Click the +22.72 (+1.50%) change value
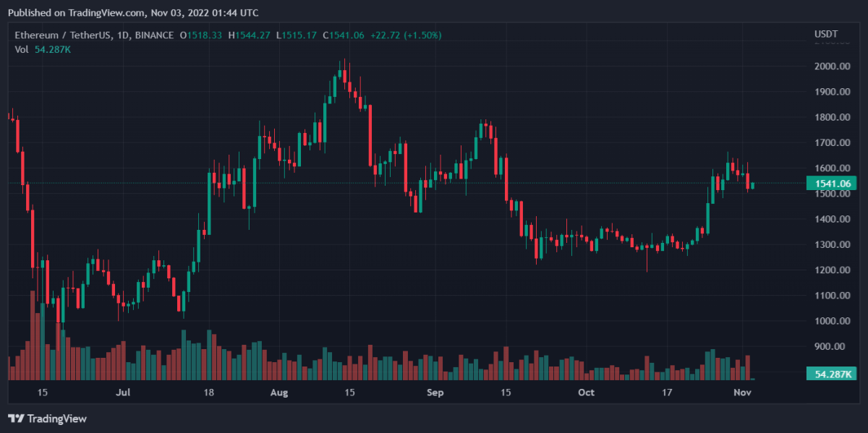Viewport: 868px width, 433px height. pos(405,35)
